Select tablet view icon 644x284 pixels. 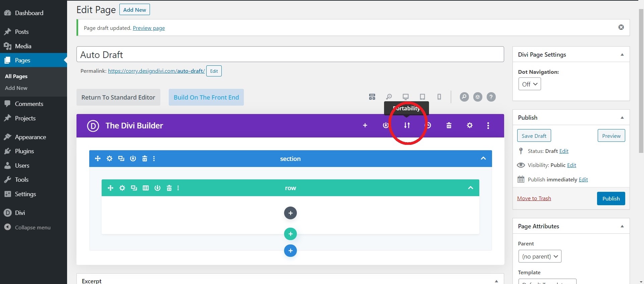pos(422,97)
